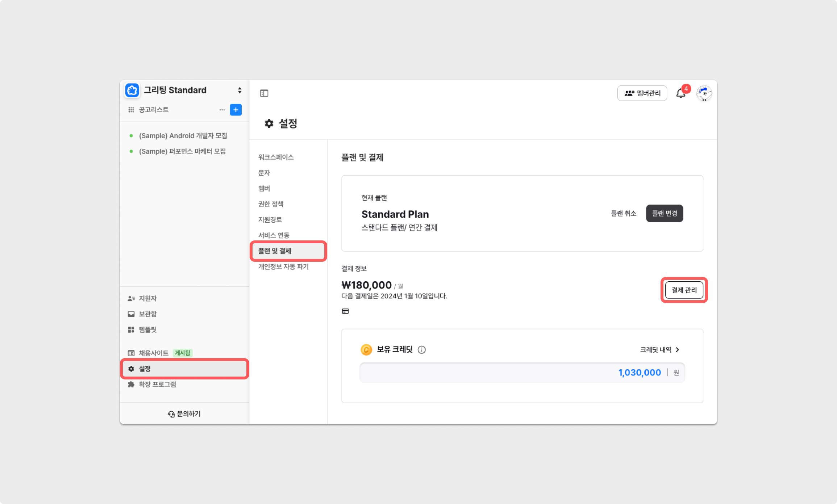Screen dimensions: 837x504
Task: Open the notifications bell
Action: pyautogui.click(x=680, y=93)
